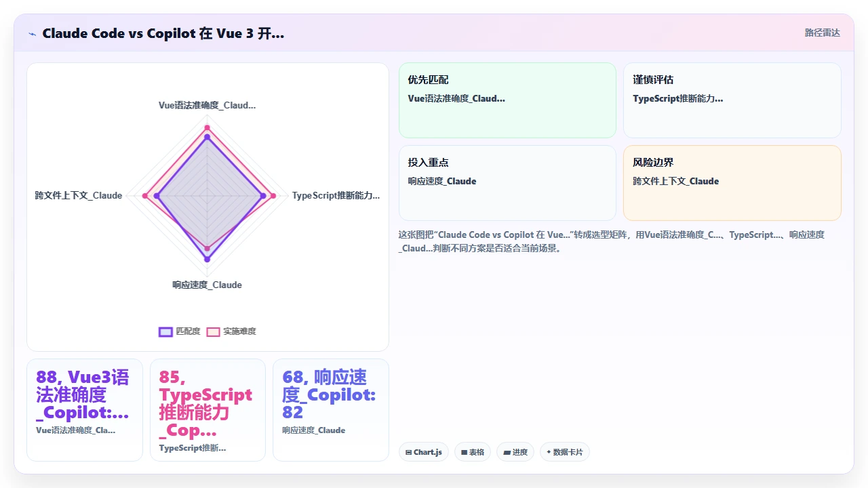
Task: Select the Chart.js tag
Action: tap(424, 452)
